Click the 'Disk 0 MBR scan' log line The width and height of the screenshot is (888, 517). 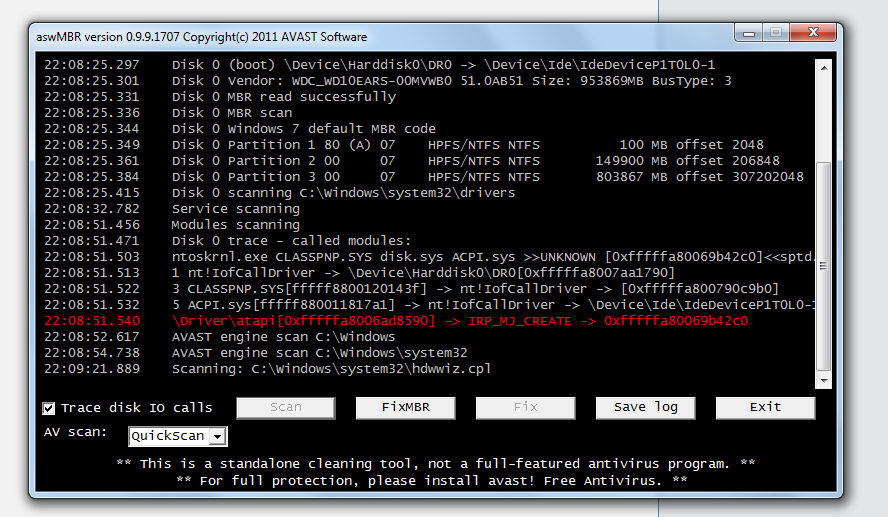point(168,113)
